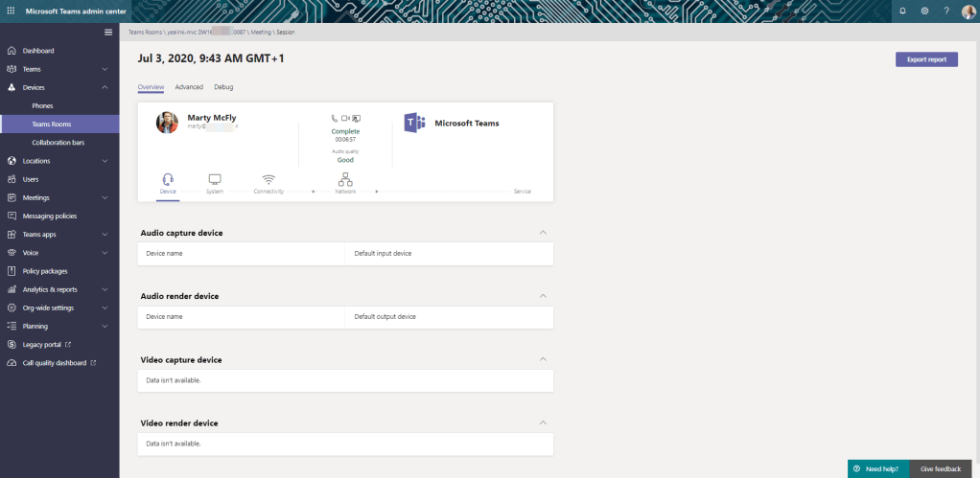The image size is (980, 478).
Task: Select the Device headset icon
Action: [x=168, y=179]
